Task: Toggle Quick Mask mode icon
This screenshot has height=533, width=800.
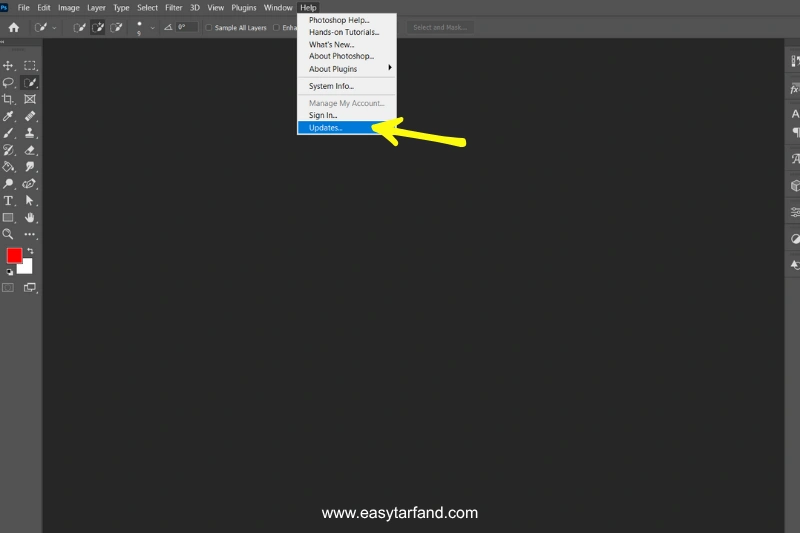Action: [8, 288]
